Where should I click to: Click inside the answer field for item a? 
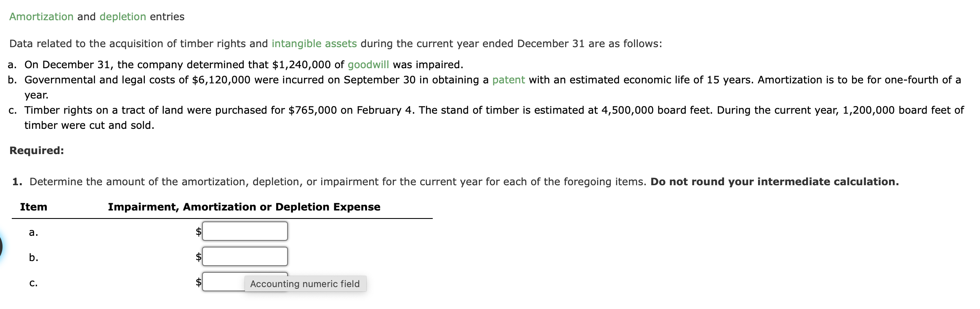245,231
